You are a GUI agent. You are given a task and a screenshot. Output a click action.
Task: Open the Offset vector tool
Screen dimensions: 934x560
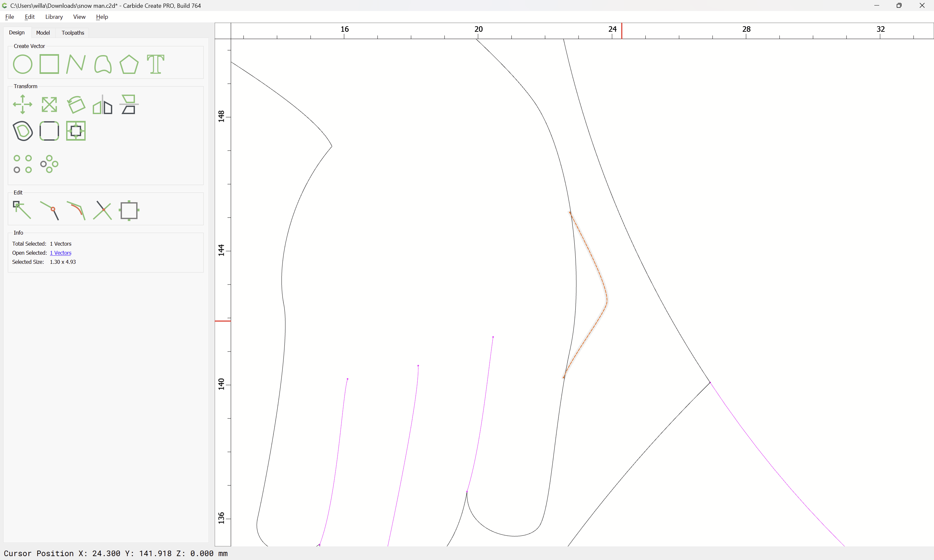pyautogui.click(x=23, y=131)
